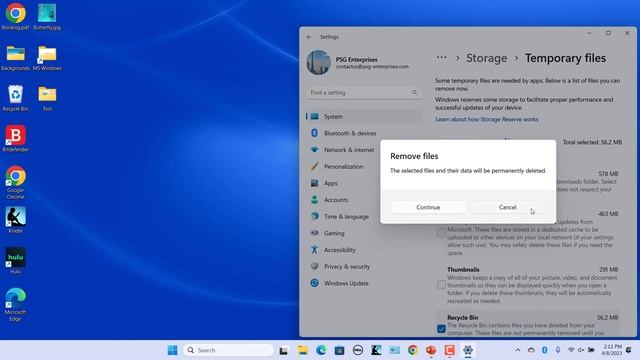Open Learn about how Storage Reserve works

tap(487, 119)
